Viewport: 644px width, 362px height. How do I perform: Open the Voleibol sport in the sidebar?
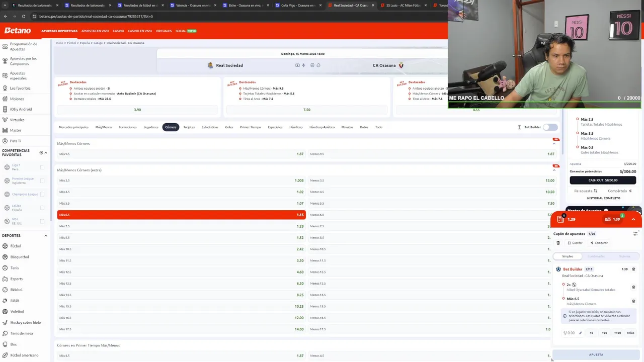17,311
